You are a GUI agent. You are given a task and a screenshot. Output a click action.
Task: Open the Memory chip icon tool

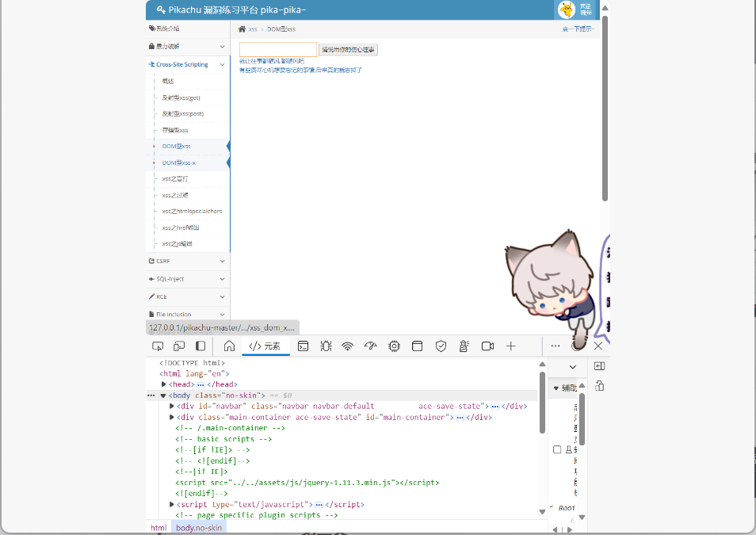(395, 346)
